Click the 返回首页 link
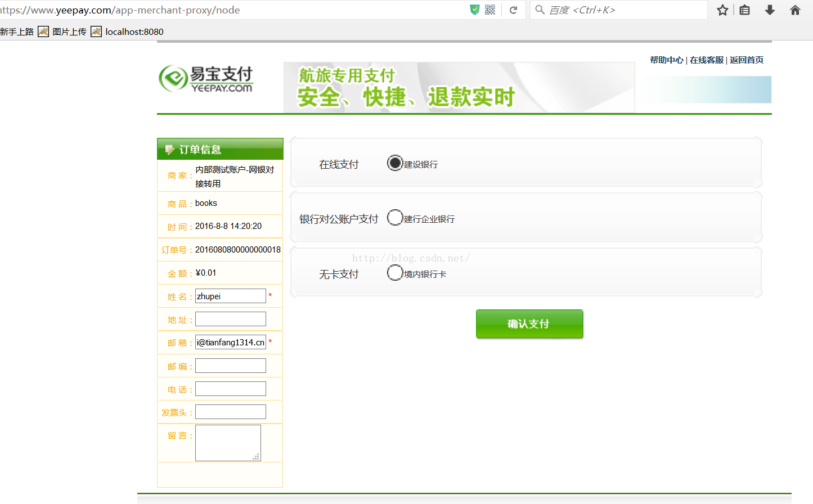This screenshot has height=504, width=813. [x=747, y=60]
